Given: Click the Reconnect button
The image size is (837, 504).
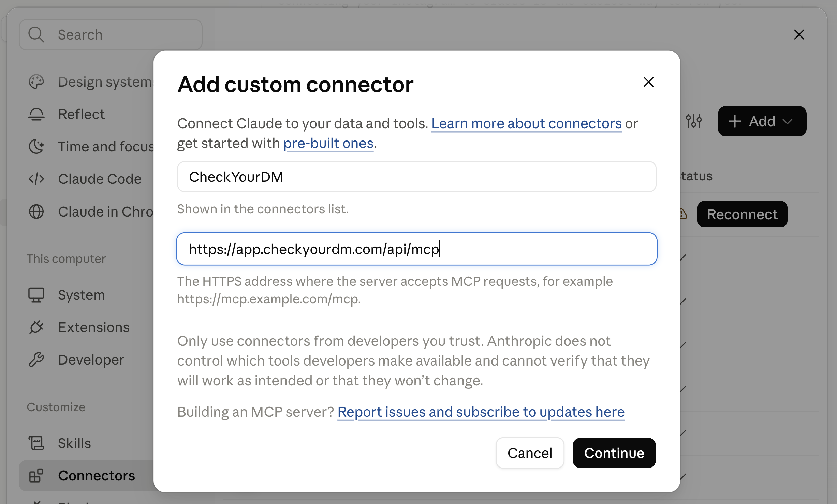Looking at the screenshot, I should pos(742,214).
